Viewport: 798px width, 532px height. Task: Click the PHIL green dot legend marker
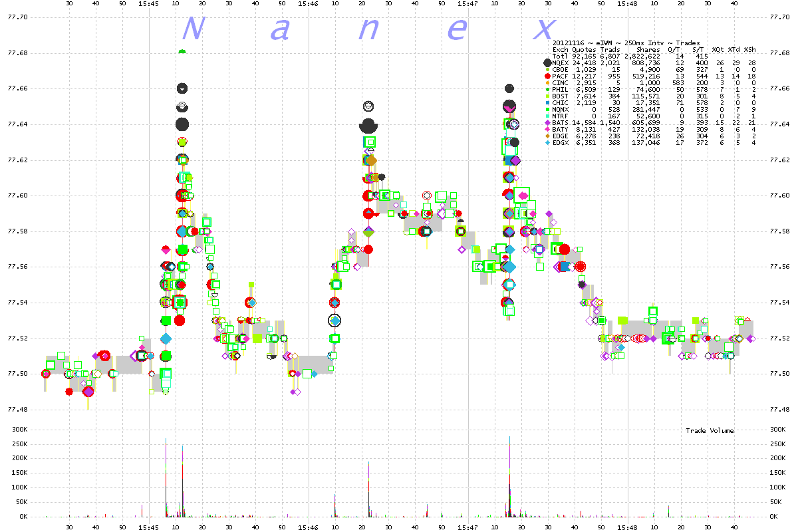pos(547,89)
